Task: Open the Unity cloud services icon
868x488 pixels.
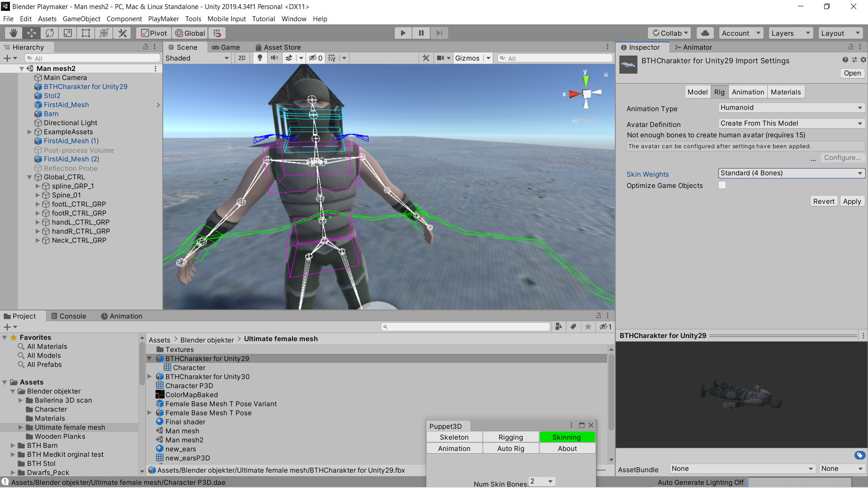Action: [x=705, y=33]
